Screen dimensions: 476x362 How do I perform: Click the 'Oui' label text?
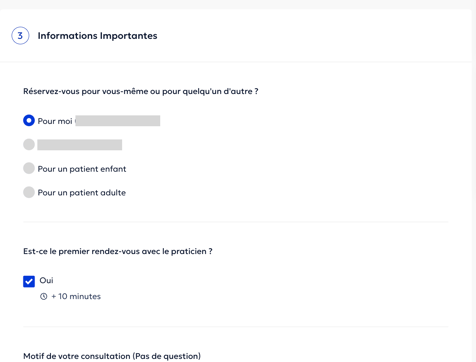[46, 280]
